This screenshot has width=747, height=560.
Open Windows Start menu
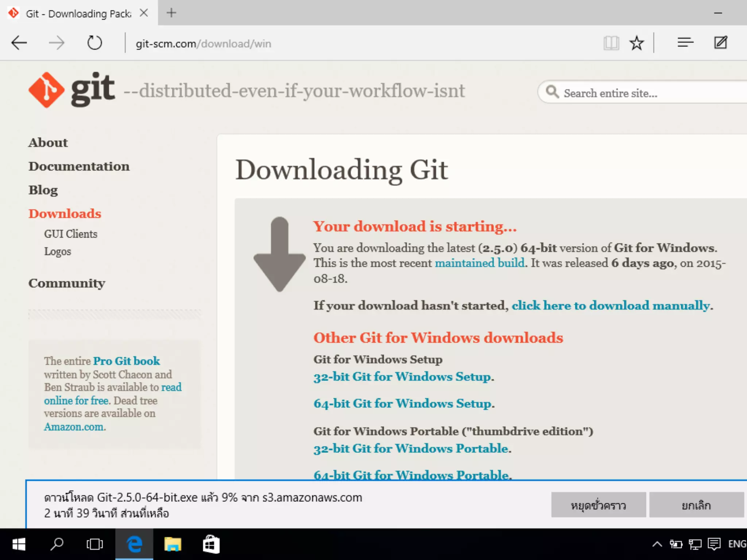pyautogui.click(x=19, y=544)
